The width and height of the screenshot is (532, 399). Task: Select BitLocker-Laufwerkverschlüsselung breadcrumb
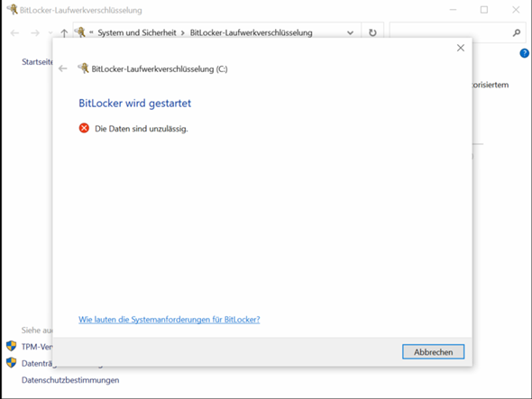click(x=251, y=33)
